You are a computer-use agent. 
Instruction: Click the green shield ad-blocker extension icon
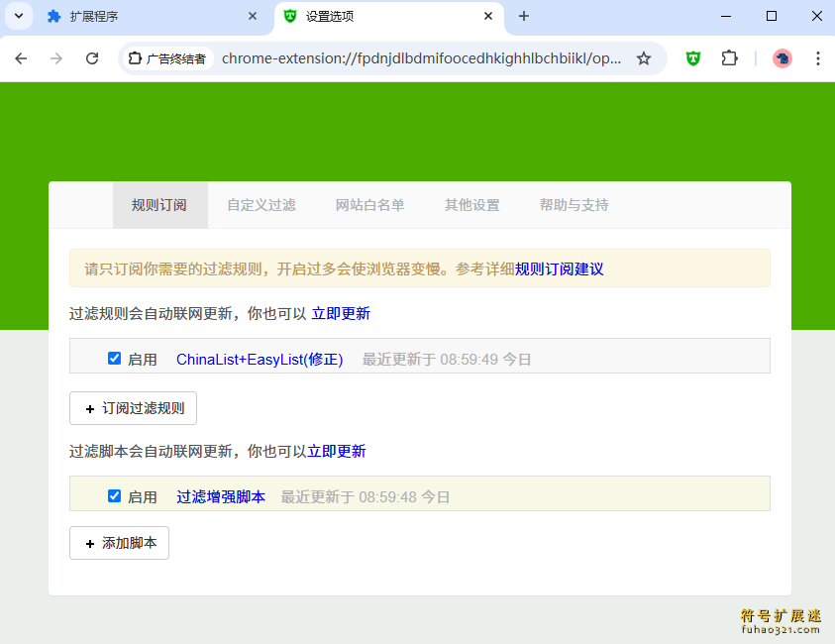[x=693, y=58]
